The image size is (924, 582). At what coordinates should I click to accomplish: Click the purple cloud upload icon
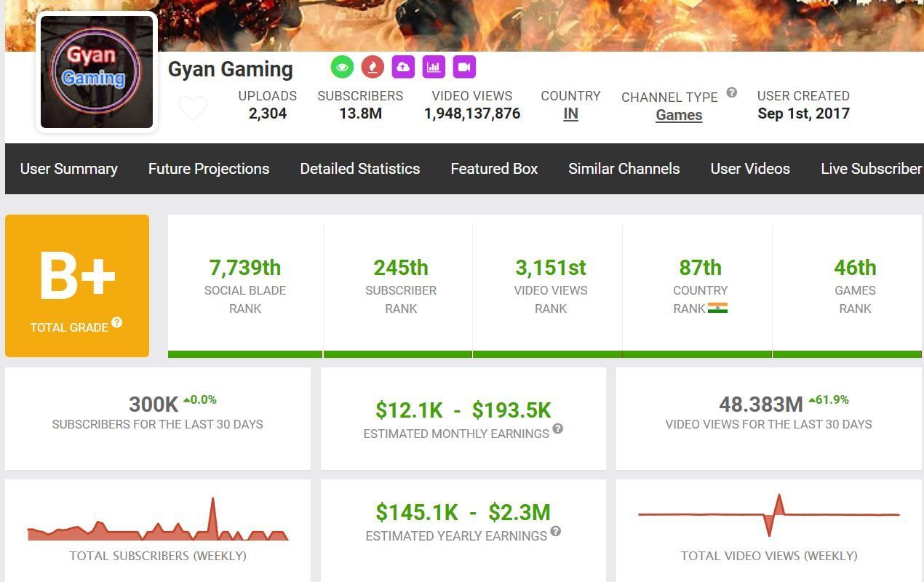point(403,68)
